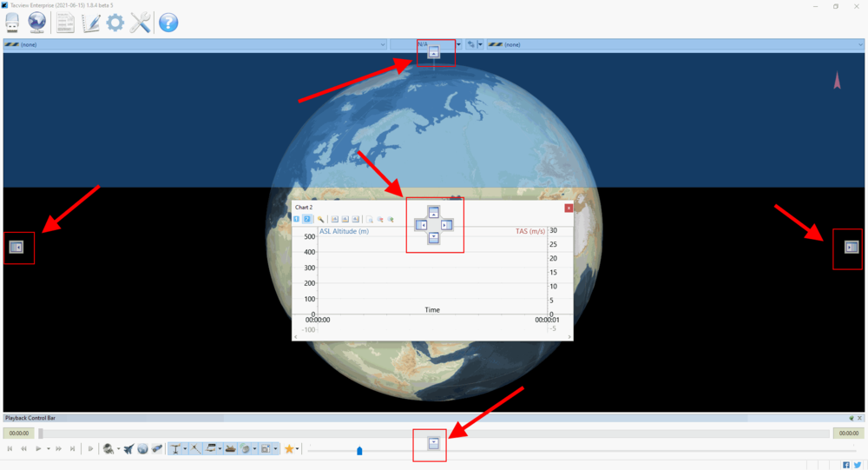Screen dimensions: 868x470
Task: Dock chart to bottom edge of main window
Action: click(x=433, y=443)
